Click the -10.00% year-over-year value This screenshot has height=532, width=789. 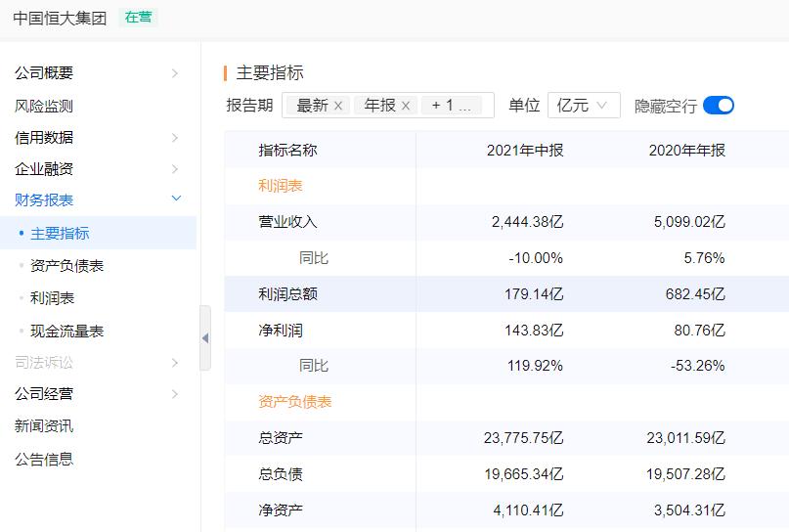(x=536, y=258)
